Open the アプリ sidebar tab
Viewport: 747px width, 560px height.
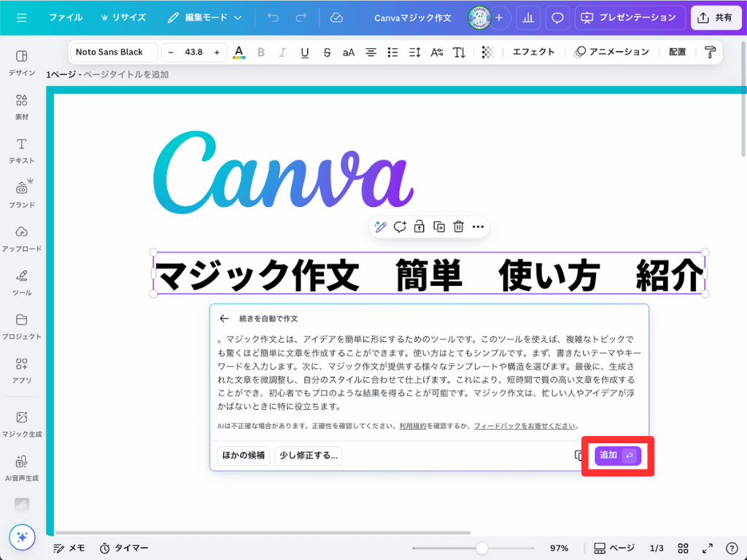click(22, 370)
